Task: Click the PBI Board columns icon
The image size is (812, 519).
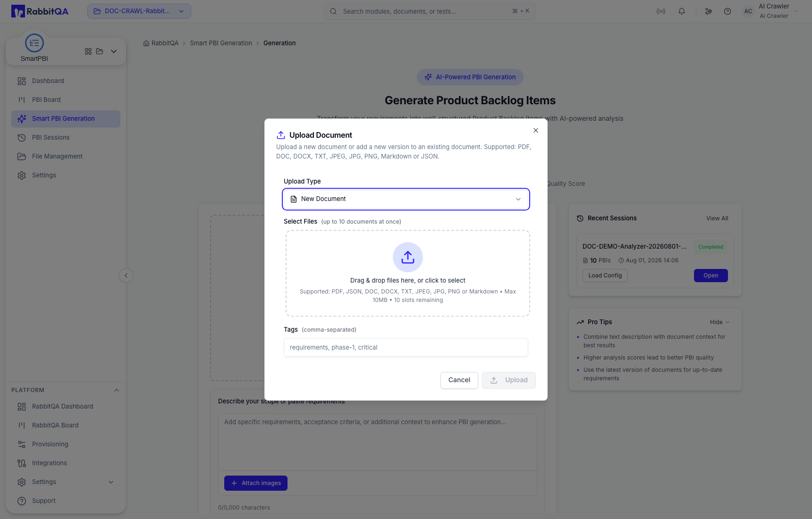Action: 22,100
